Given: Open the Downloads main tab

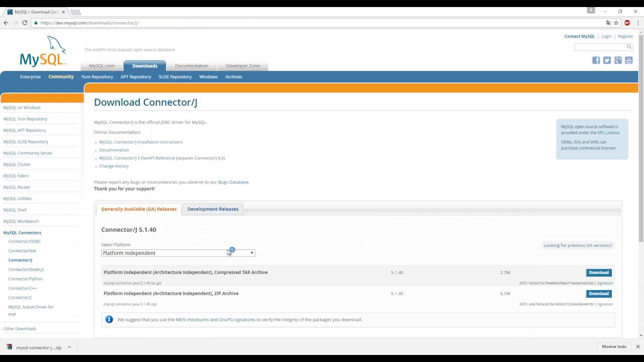Looking at the screenshot, I should [145, 66].
